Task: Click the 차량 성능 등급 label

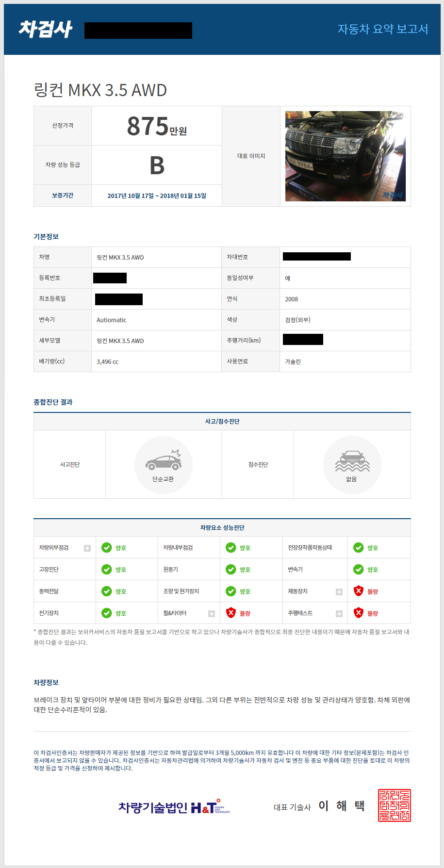Action: [x=63, y=165]
